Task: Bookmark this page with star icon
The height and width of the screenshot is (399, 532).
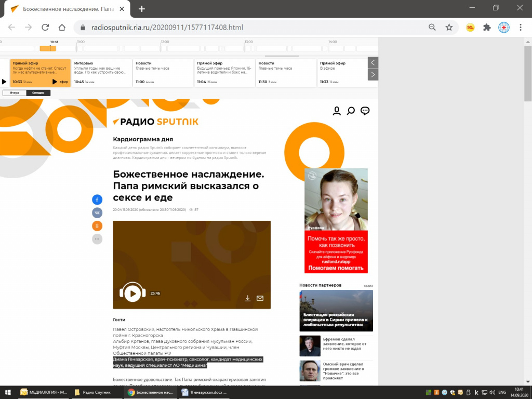Action: point(449,28)
